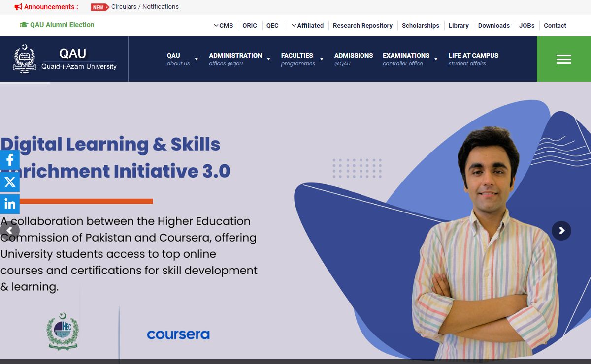Click the QAU university crest logo
The height and width of the screenshot is (364, 591).
(x=24, y=59)
